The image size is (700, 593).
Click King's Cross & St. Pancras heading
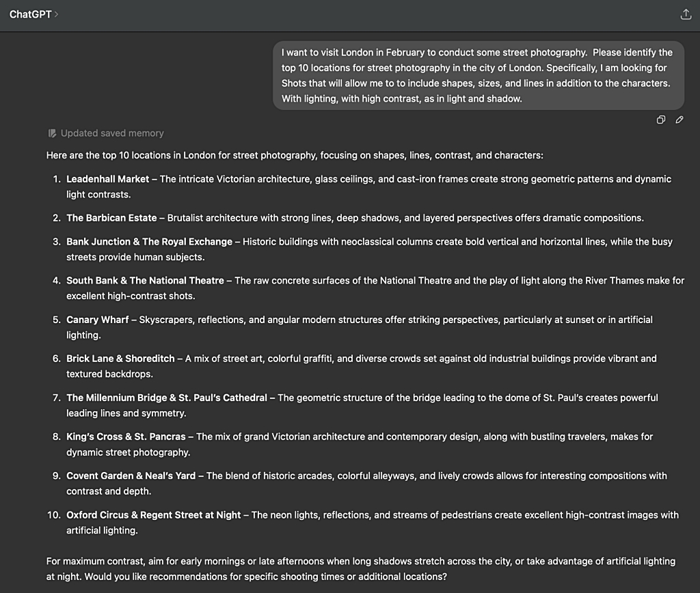coord(126,437)
